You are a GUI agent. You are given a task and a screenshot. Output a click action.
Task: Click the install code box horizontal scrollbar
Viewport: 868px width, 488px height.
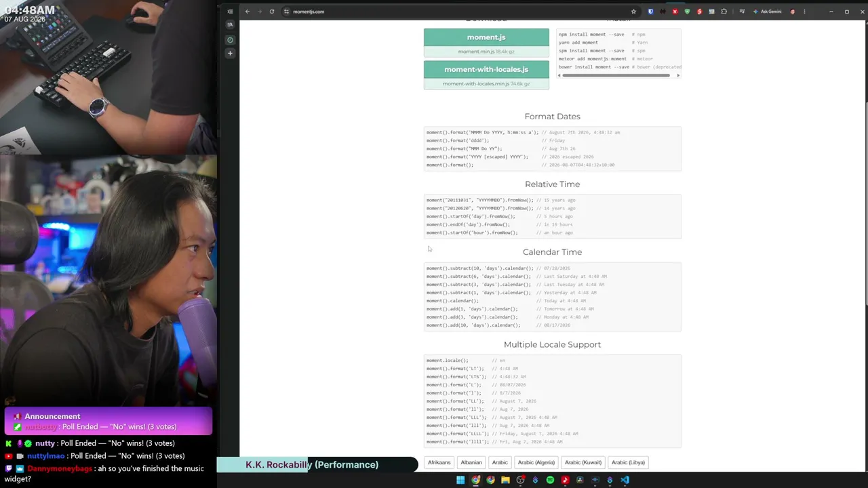pyautogui.click(x=616, y=75)
